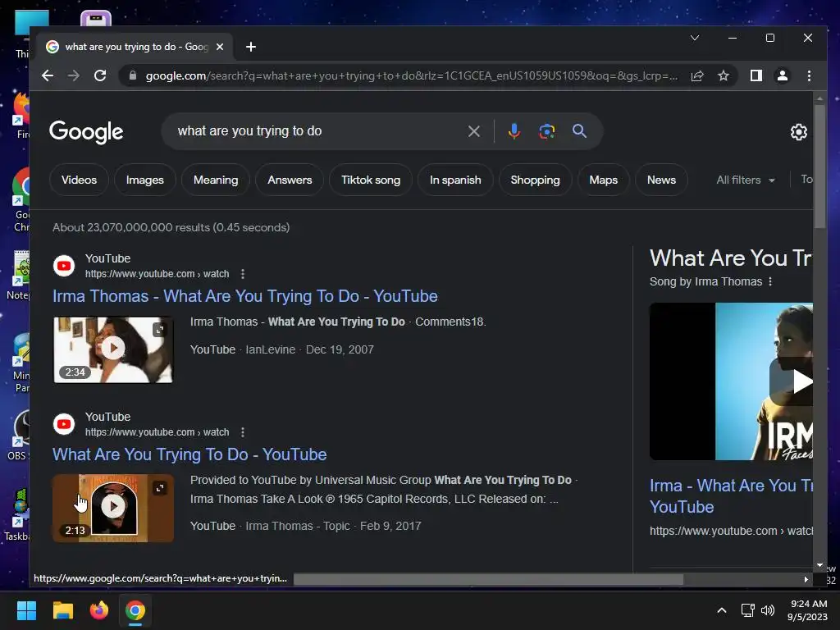
Task: Select the Videos filter
Action: point(79,180)
